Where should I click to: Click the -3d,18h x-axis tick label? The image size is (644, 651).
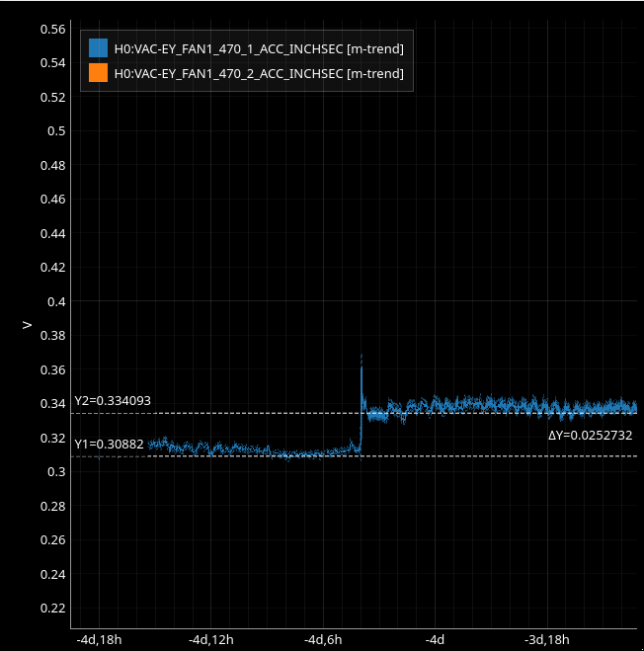[547, 639]
